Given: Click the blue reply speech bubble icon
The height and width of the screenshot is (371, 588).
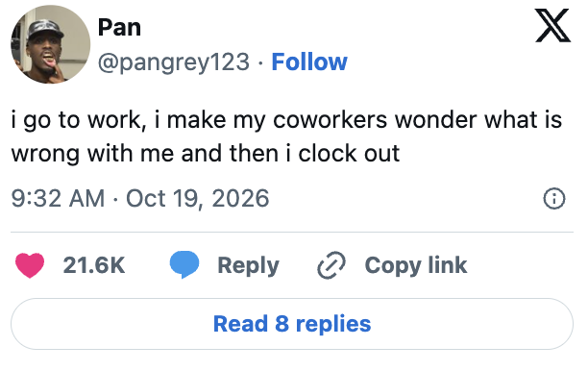Looking at the screenshot, I should pyautogui.click(x=184, y=264).
